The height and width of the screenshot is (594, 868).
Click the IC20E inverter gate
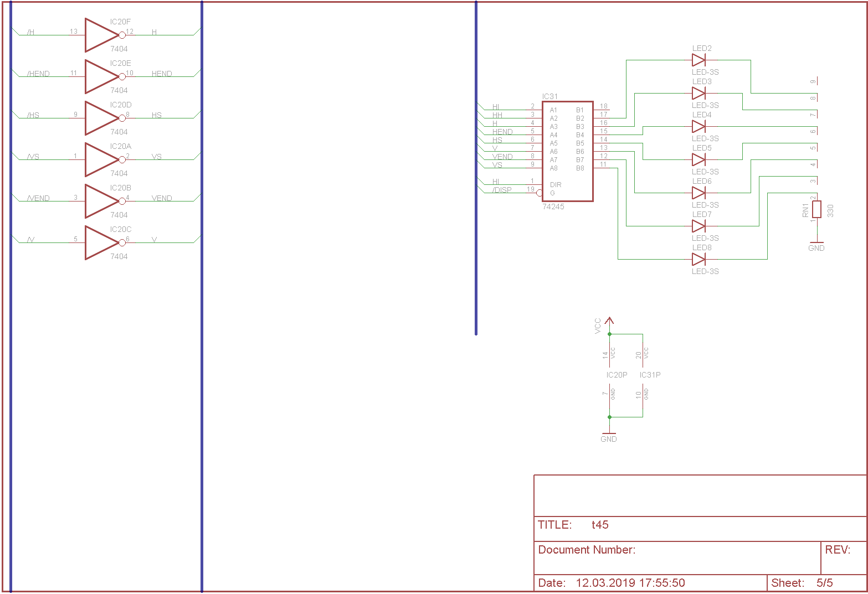coord(101,76)
